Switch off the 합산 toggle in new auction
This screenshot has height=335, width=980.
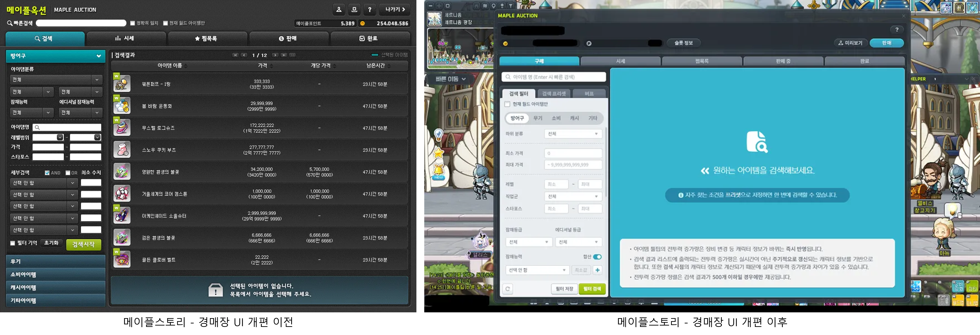coord(597,257)
